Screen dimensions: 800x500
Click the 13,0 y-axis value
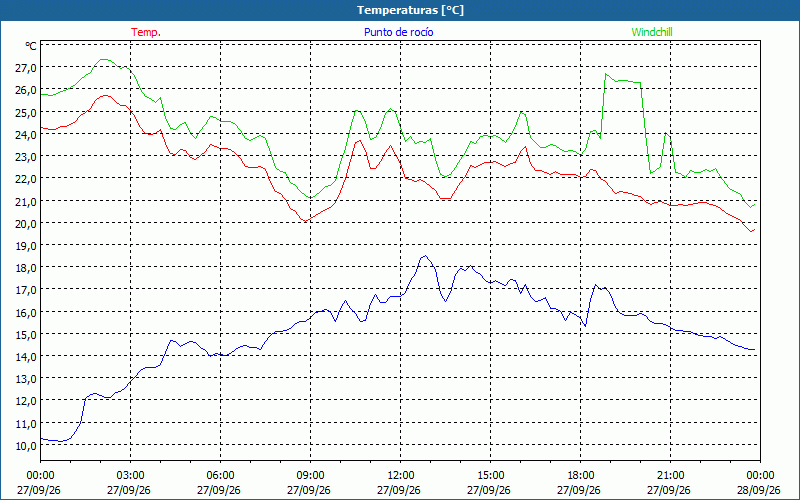click(26, 379)
